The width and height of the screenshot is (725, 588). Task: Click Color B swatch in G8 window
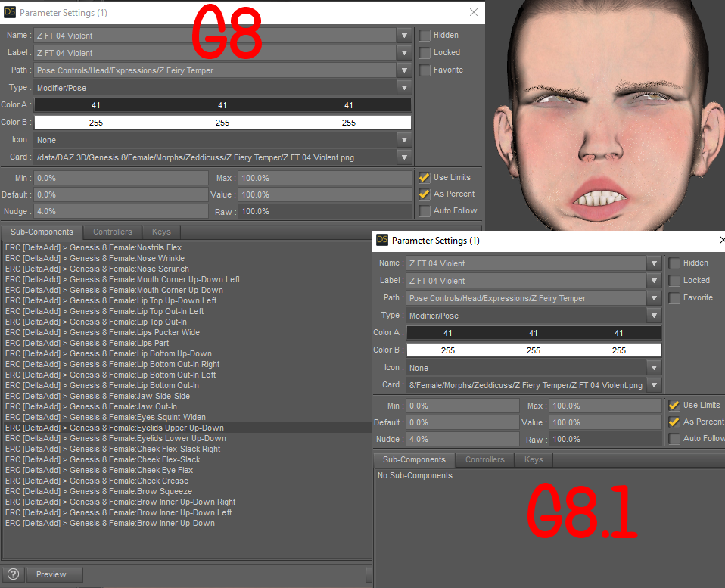[x=222, y=123]
